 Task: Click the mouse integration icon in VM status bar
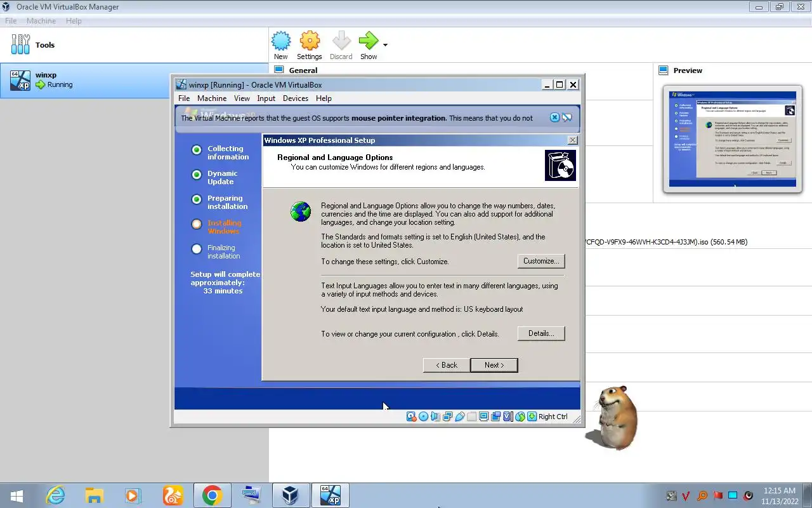pyautogui.click(x=520, y=417)
